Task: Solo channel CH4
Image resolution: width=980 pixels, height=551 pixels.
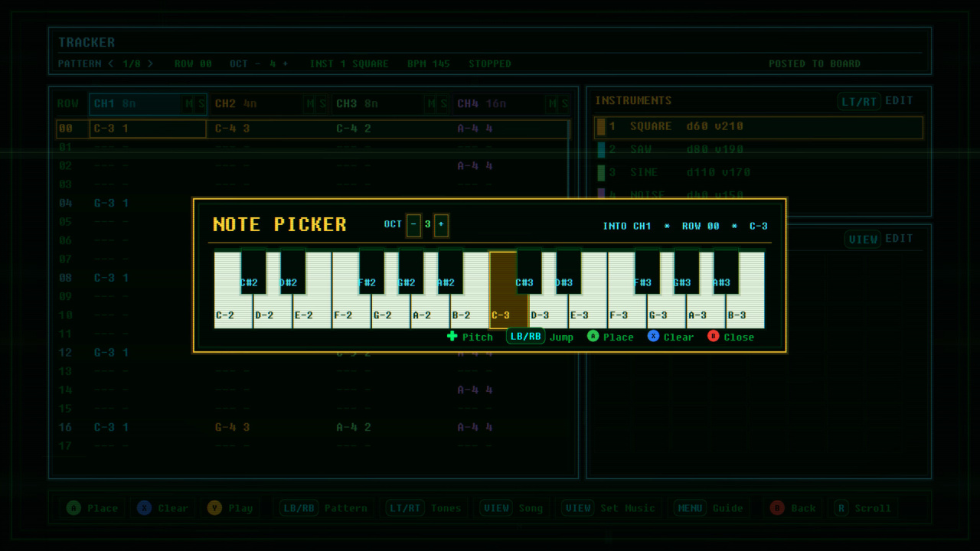Action: (x=564, y=104)
